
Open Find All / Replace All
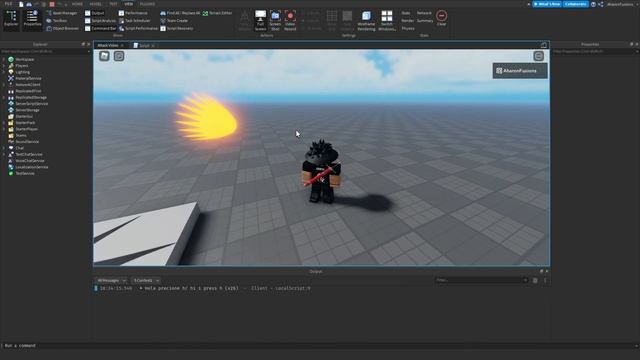(180, 13)
